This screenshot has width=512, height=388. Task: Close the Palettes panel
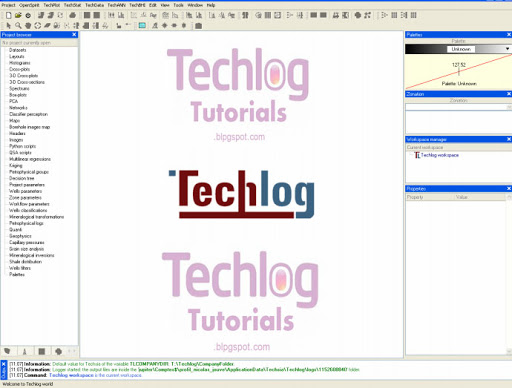pos(509,35)
